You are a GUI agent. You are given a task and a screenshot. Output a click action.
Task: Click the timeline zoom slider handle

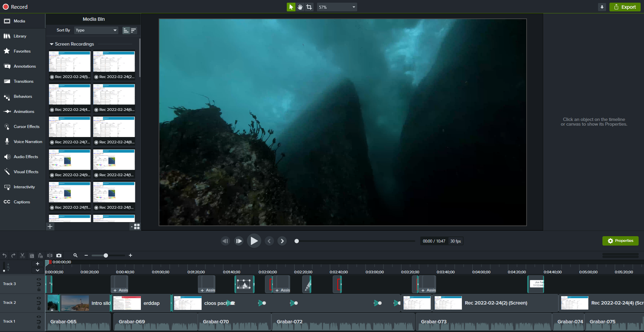[x=106, y=256]
